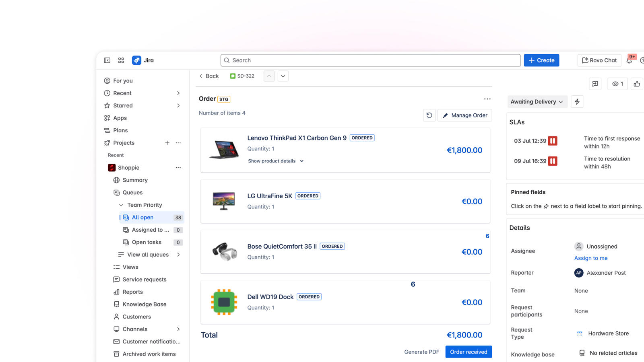This screenshot has width=644, height=362.
Task: Click paused SLA icon for resolution
Action: [553, 161]
